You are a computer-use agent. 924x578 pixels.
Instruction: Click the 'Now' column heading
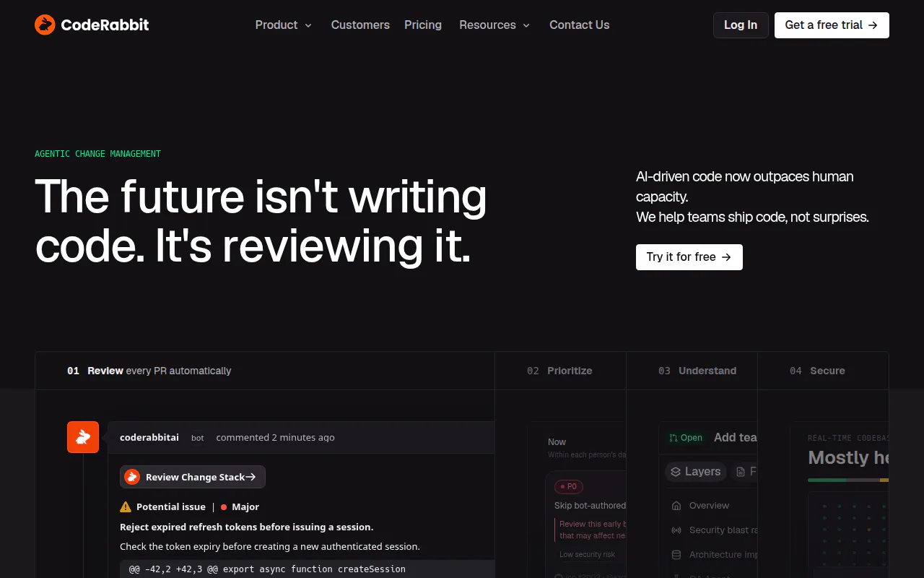pos(557,442)
